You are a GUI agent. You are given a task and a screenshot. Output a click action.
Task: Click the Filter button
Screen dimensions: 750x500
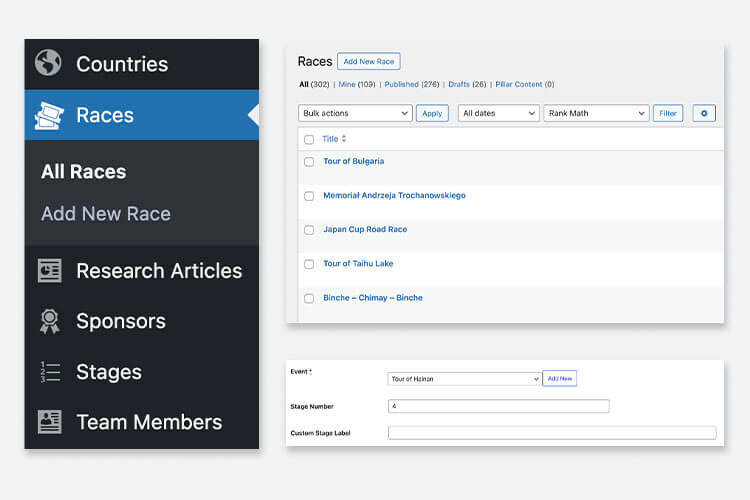click(x=668, y=113)
